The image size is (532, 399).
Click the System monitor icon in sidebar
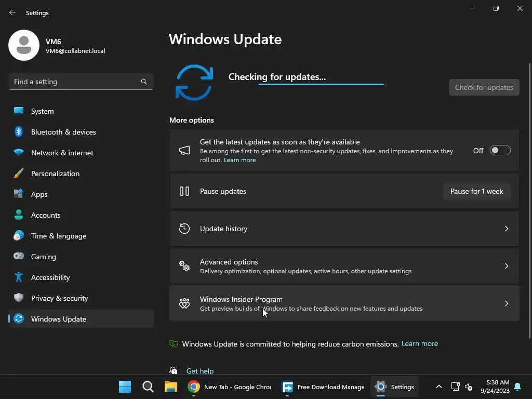[19, 111]
